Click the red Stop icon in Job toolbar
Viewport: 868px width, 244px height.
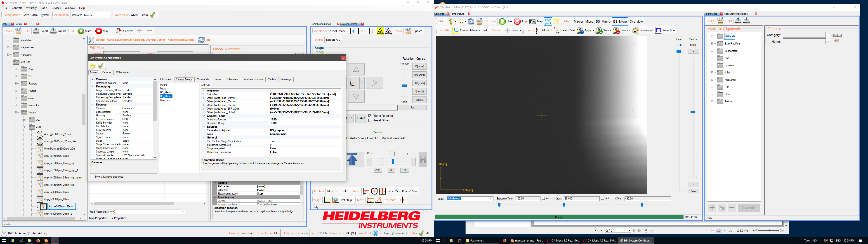(99, 31)
